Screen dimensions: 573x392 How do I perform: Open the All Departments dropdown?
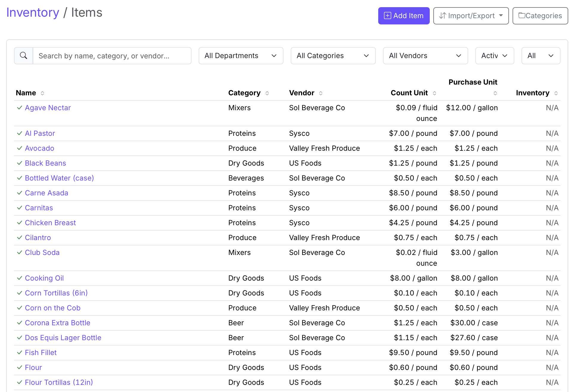coord(241,56)
